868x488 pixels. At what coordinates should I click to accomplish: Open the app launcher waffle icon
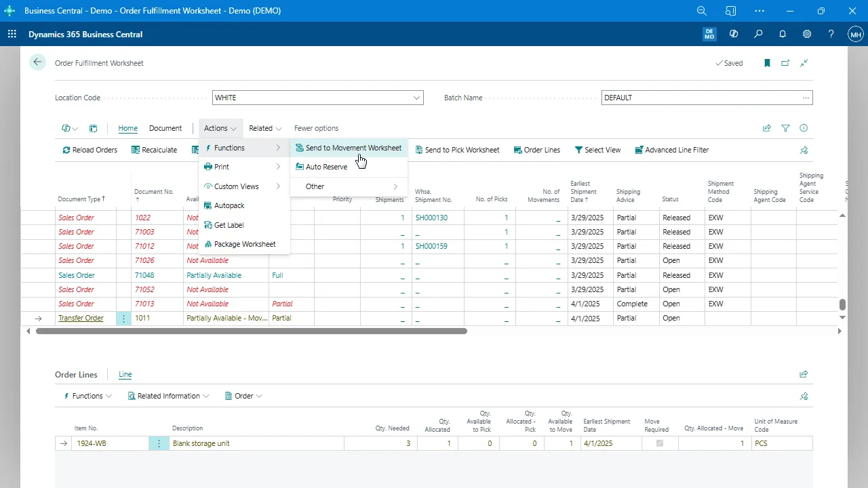click(x=12, y=34)
